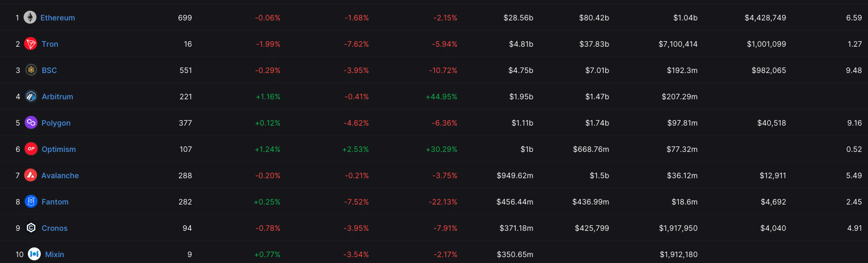Open the Arbitrum chain page
The image size is (868, 263).
pos(57,97)
